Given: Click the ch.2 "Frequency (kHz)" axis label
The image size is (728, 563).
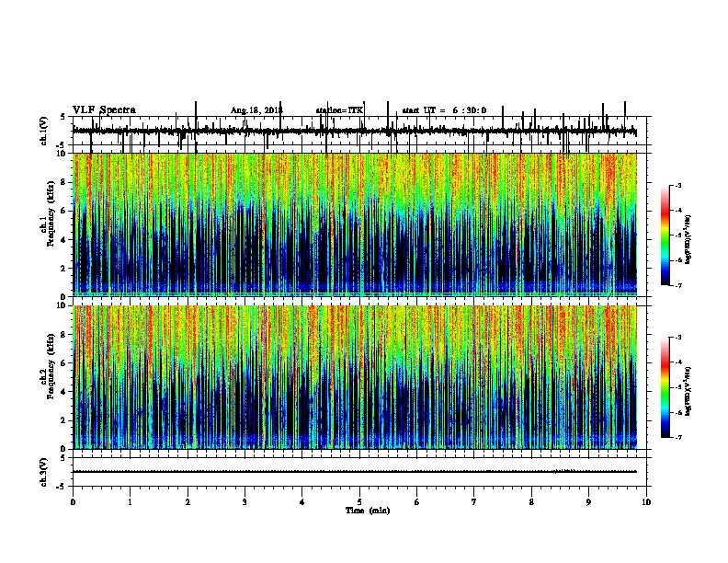Looking at the screenshot, I should tap(51, 366).
